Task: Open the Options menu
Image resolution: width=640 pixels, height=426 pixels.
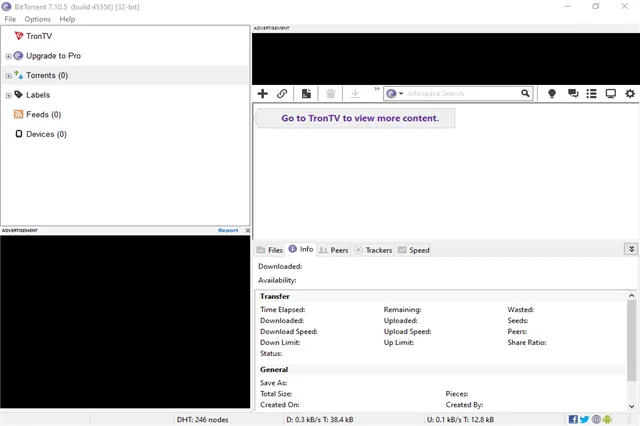Action: point(38,19)
